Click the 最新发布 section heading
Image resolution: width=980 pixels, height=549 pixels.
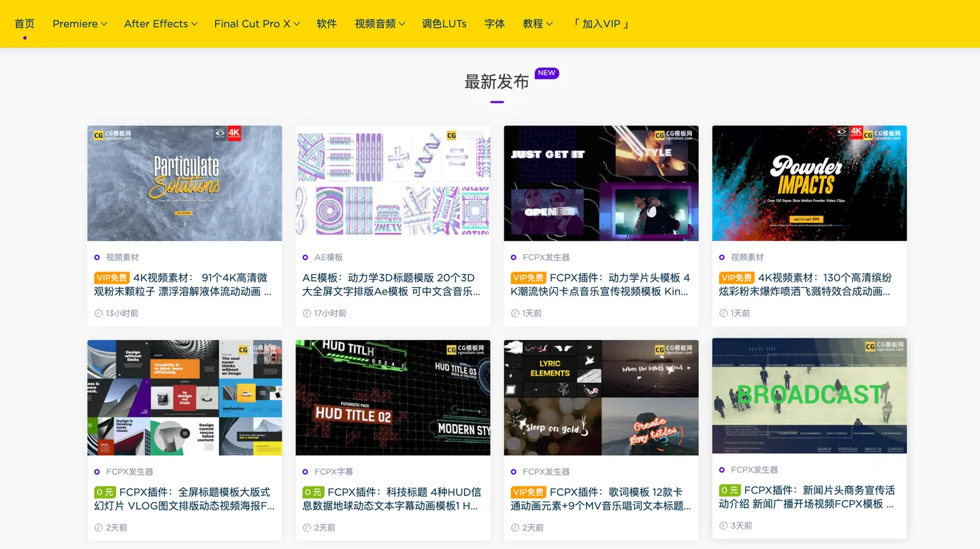point(497,82)
